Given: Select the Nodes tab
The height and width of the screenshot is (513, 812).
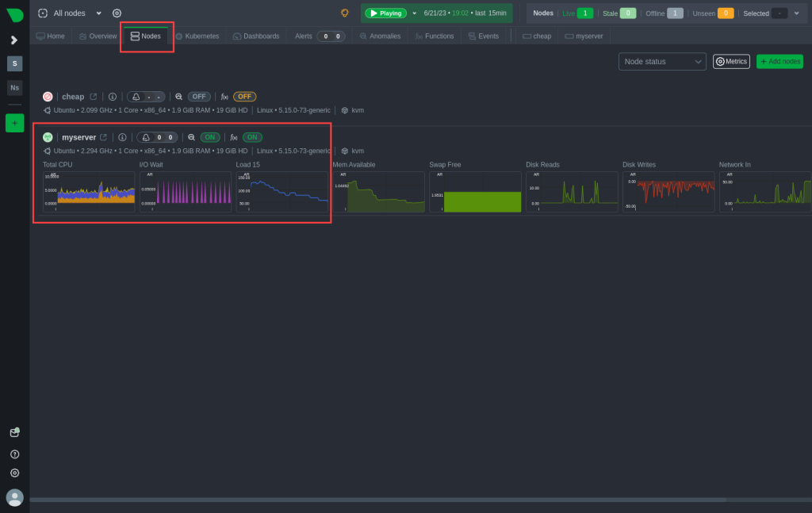Looking at the screenshot, I should pyautogui.click(x=146, y=36).
